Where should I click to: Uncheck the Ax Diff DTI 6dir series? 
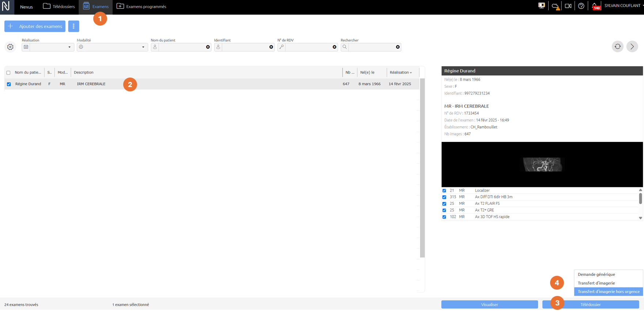point(444,197)
